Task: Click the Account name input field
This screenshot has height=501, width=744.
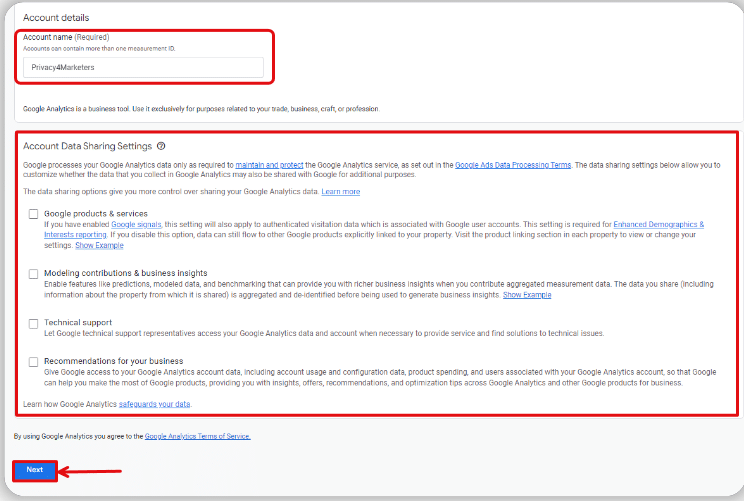Action: click(x=143, y=67)
